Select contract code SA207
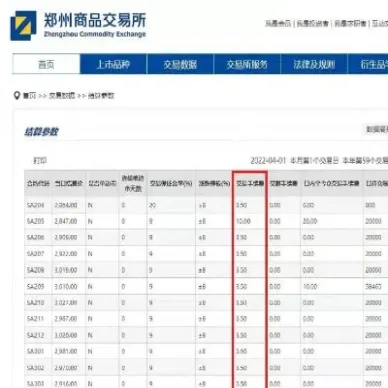The height and width of the screenshot is (388, 388). pos(35,254)
